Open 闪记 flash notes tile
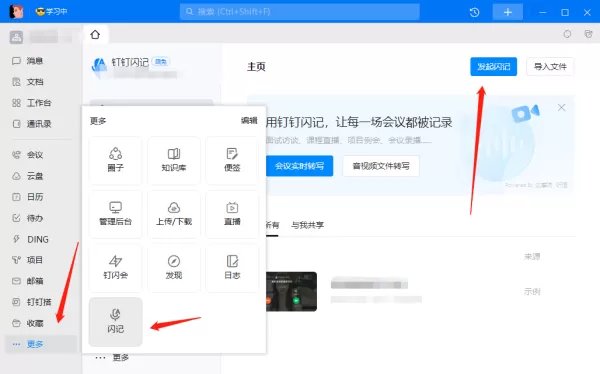Viewport: 600px width, 374px height. 116,322
